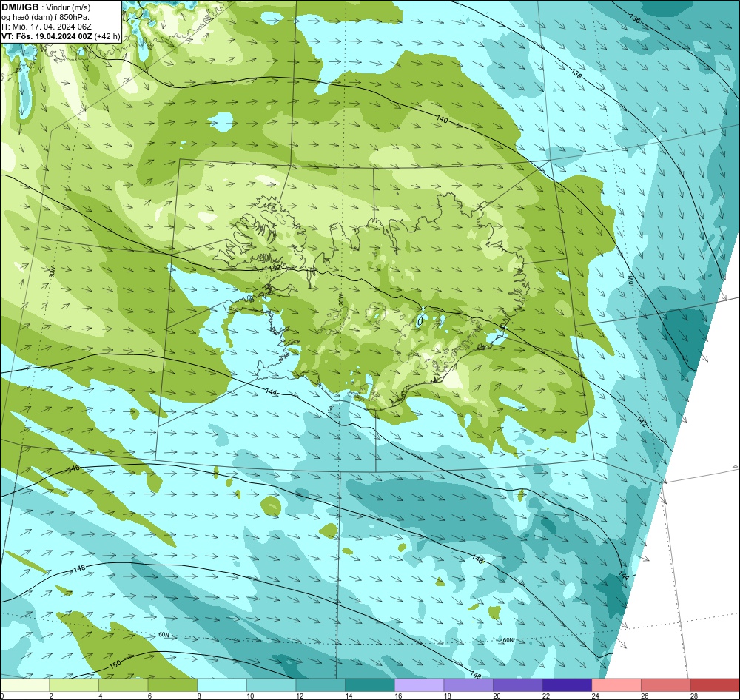Screen dimensions: 740x700
Task: Click the legend tick label 8
Action: [x=198, y=696]
